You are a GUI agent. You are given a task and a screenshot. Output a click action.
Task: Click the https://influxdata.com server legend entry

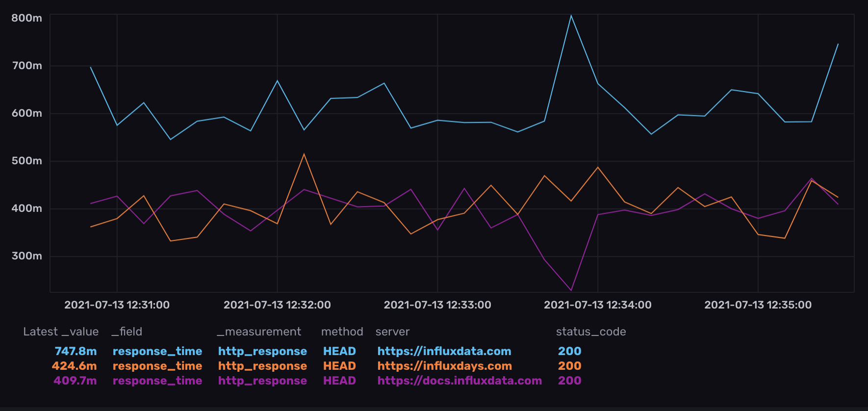[x=444, y=351]
